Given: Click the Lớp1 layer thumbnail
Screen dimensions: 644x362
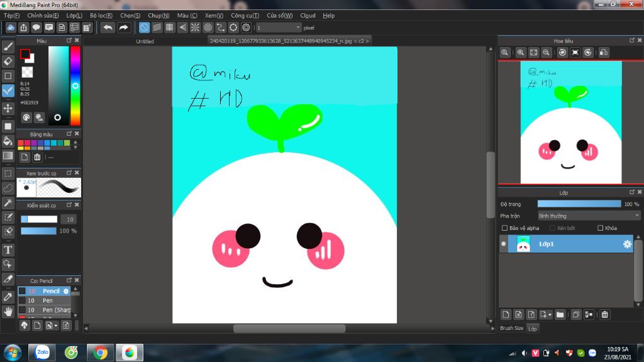Looking at the screenshot, I should [x=523, y=244].
